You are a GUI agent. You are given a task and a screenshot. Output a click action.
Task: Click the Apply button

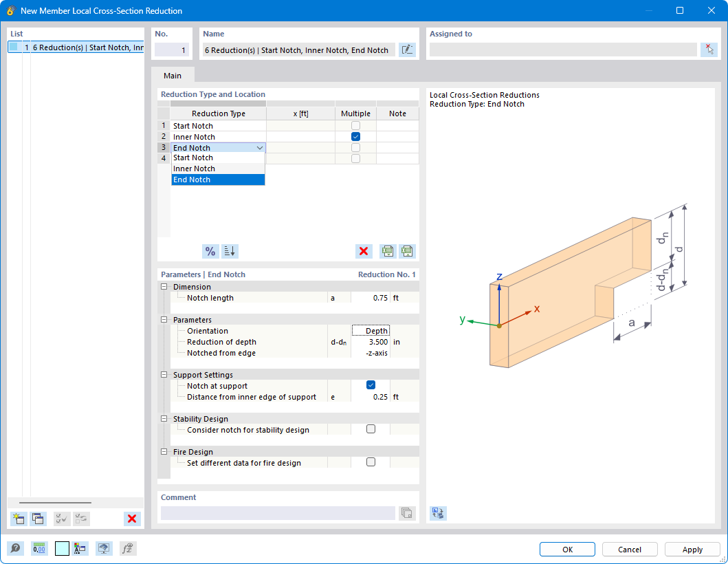click(692, 549)
